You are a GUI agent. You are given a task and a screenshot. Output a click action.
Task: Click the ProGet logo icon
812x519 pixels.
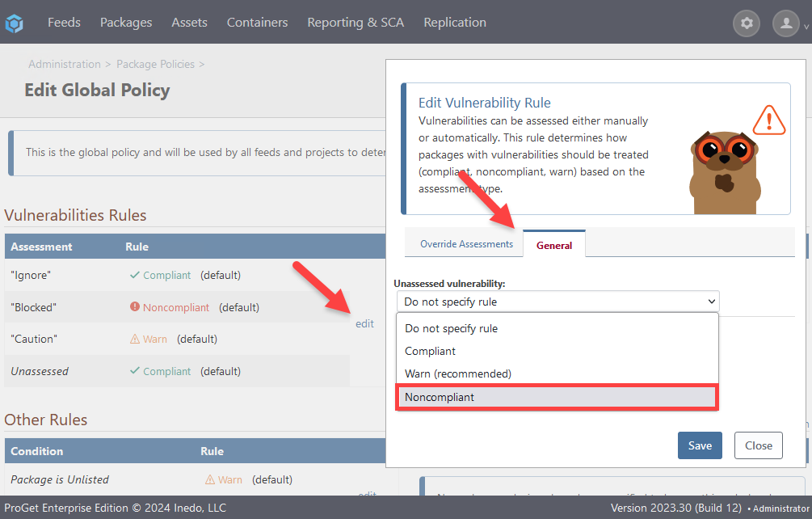coord(15,23)
